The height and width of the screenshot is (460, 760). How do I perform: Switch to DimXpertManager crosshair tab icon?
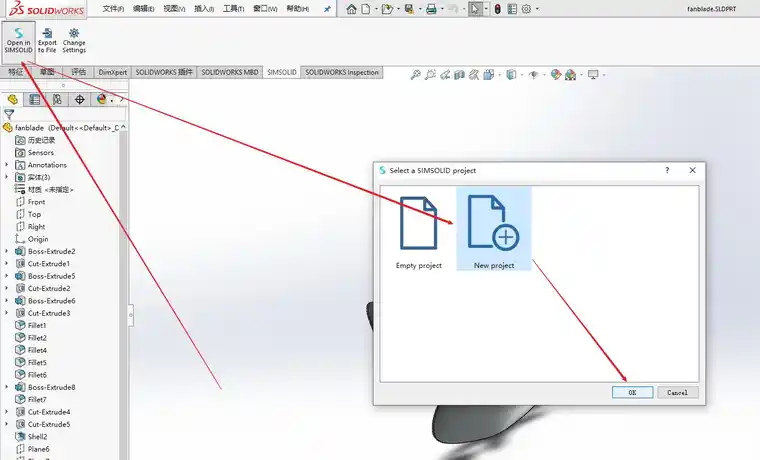[79, 99]
